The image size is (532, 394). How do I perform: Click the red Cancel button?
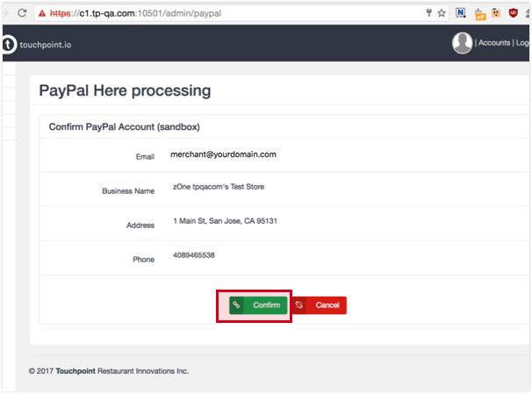tap(320, 305)
